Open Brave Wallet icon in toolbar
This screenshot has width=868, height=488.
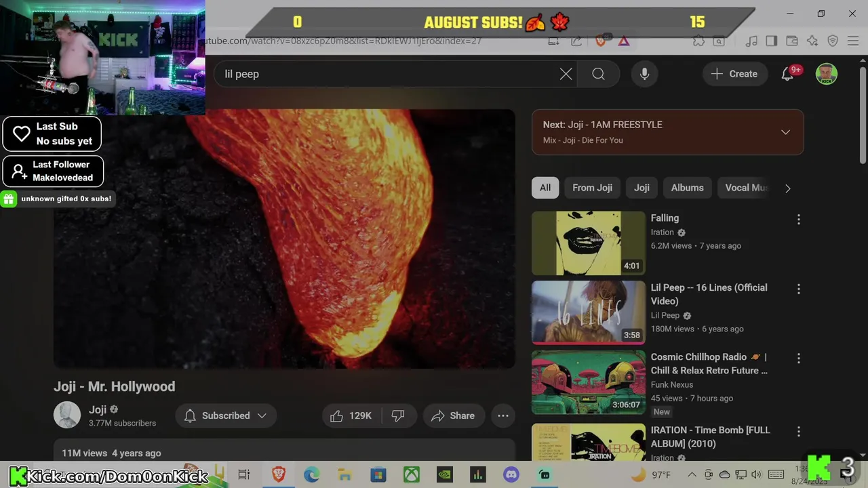point(792,41)
